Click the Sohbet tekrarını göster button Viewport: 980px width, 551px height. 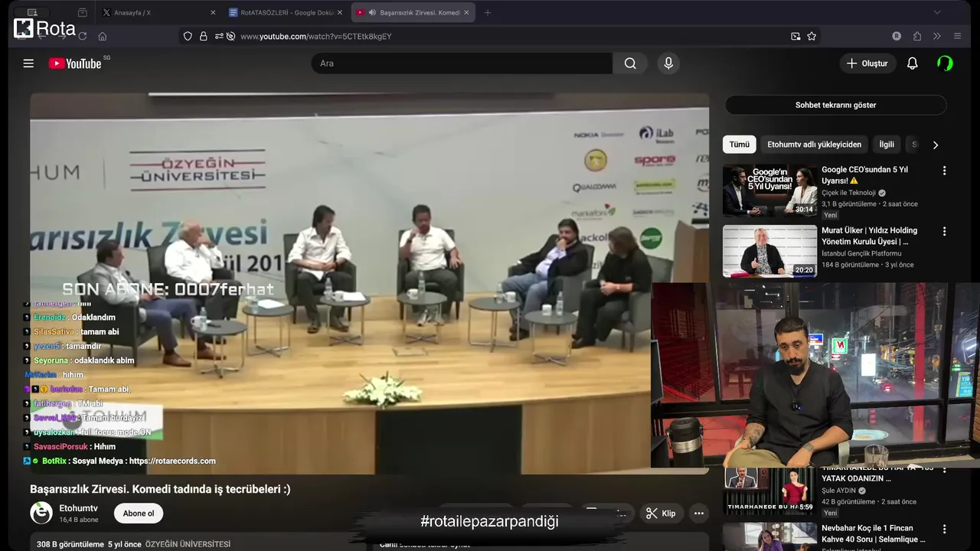[x=835, y=105]
